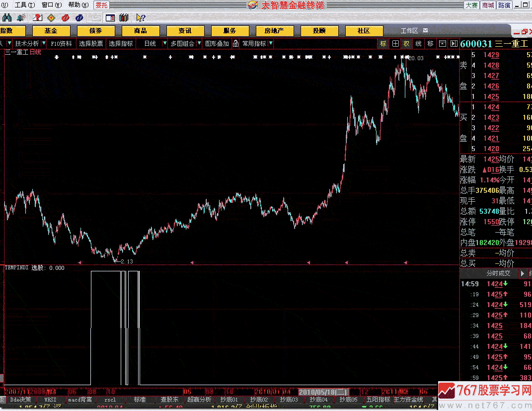Screen dimensions: 532x411
Task: Click the 600031 三一重工 stock title
Action: tap(494, 43)
